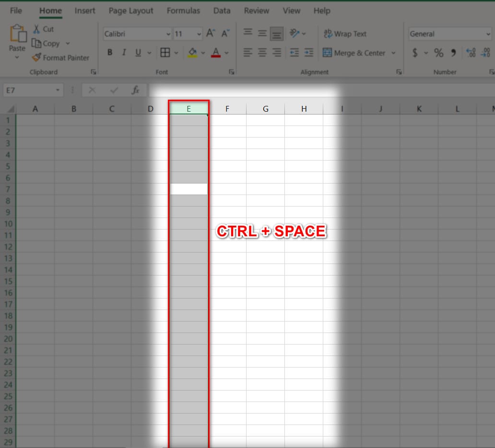Screen dimensions: 495x448
Task: Click the Paste clipboard icon
Action: (x=18, y=34)
